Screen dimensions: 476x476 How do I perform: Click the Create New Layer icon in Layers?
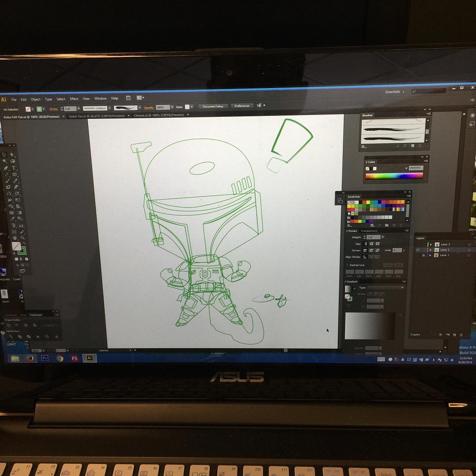(454, 335)
